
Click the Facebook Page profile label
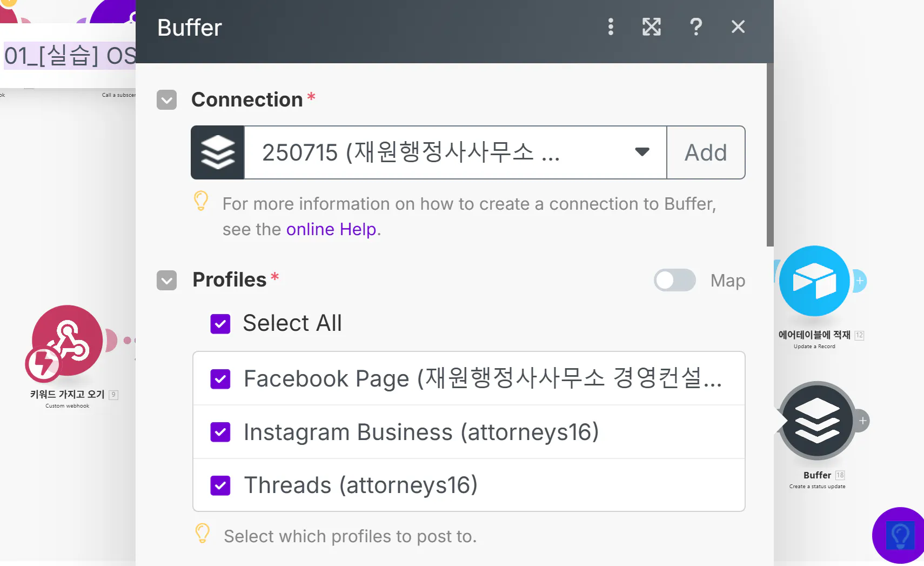click(x=483, y=378)
